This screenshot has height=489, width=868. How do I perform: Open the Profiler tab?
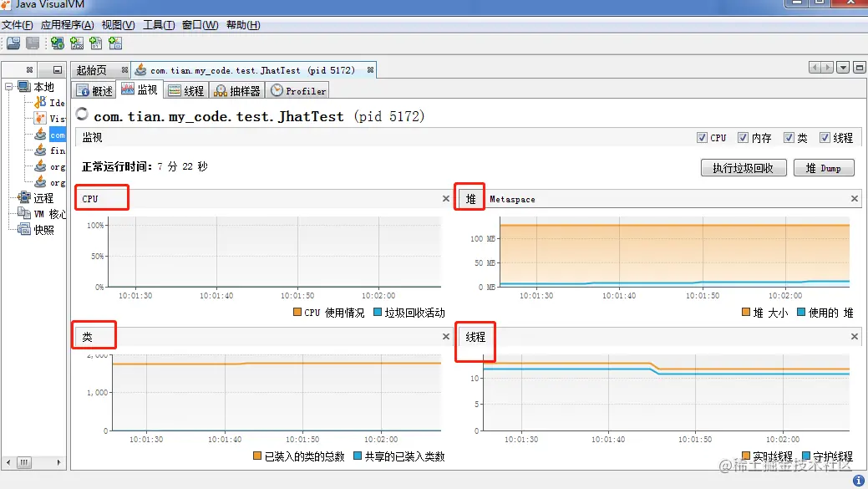[297, 91]
